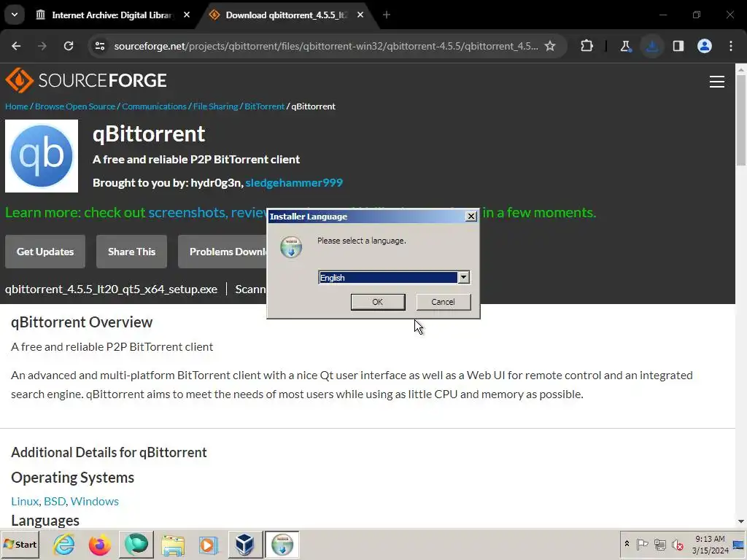Click OK in Installer Language dialog
Viewport: 747px width, 560px height.
pos(378,302)
